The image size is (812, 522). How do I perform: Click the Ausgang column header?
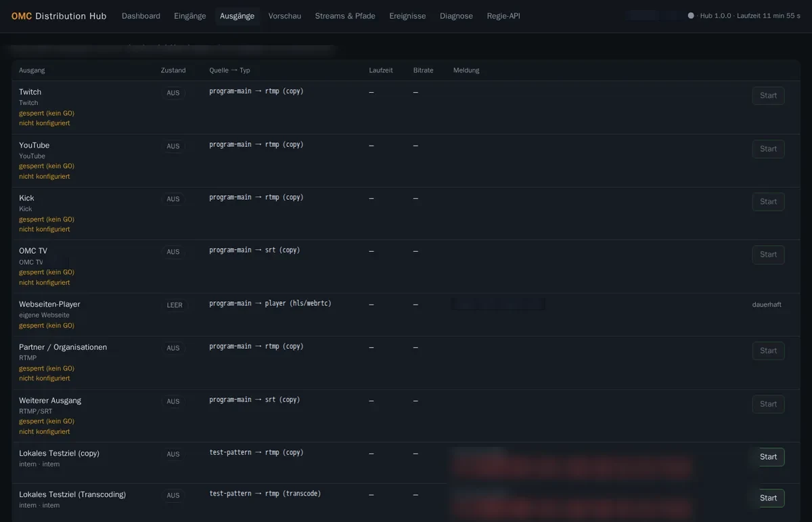[x=32, y=70]
